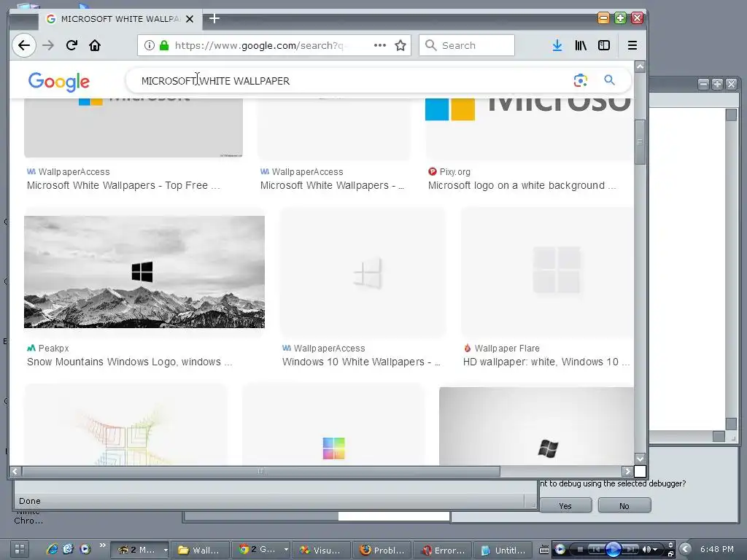The height and width of the screenshot is (560, 747).
Task: Click Windows 10 White Wallpapers title link
Action: [x=361, y=362]
